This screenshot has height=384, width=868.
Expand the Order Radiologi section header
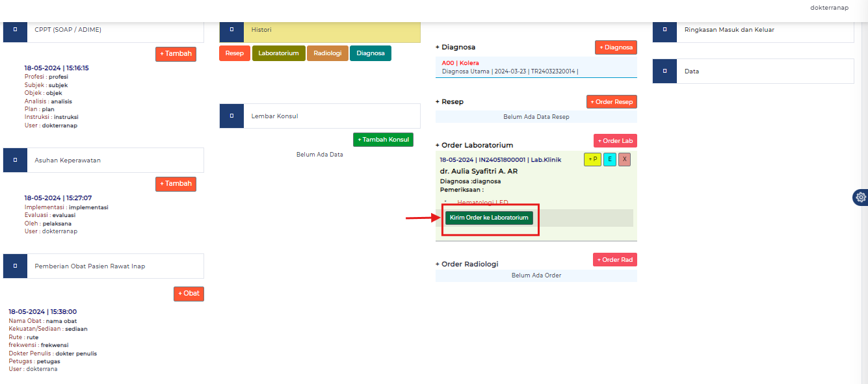(467, 264)
